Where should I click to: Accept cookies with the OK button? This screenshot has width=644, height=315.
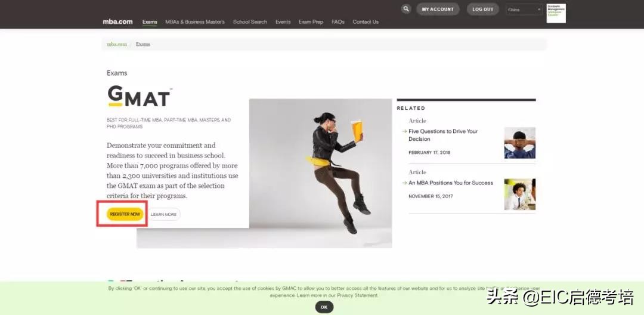pyautogui.click(x=324, y=307)
